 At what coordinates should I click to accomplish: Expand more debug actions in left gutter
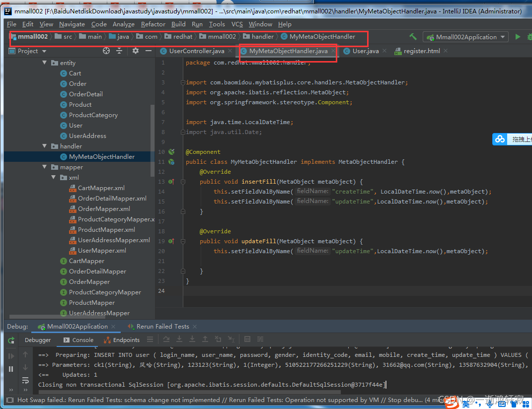click(x=11, y=390)
